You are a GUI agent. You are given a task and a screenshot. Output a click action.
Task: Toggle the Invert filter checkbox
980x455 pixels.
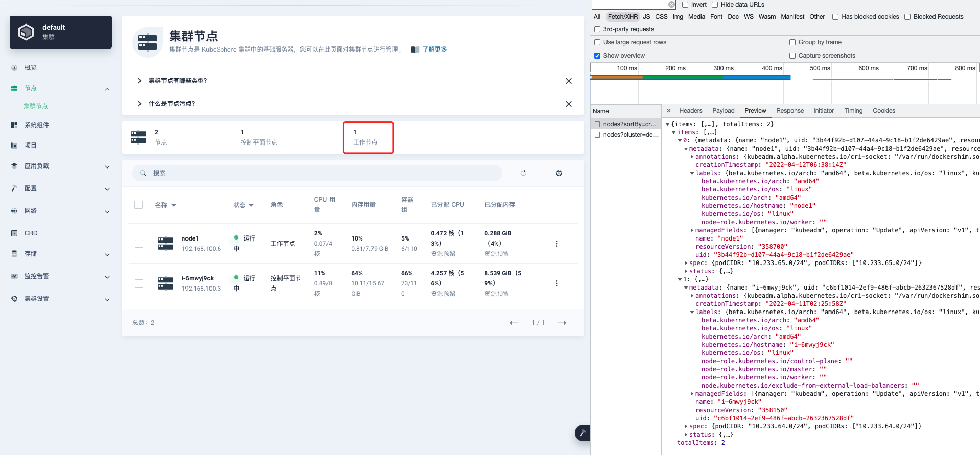click(685, 5)
